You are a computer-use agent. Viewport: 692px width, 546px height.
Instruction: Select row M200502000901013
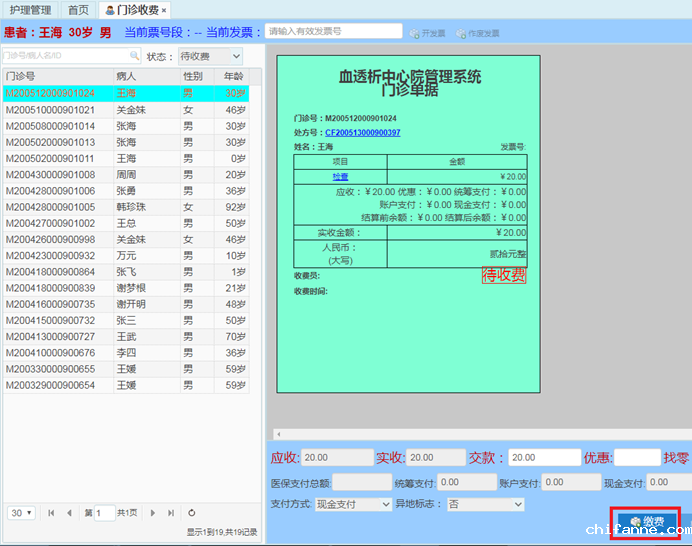pos(126,142)
